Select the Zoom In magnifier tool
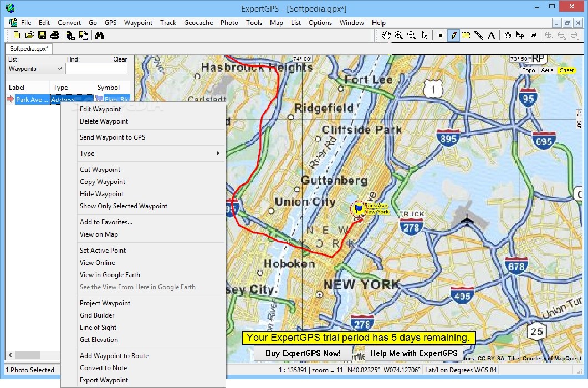The width and height of the screenshot is (588, 388). pyautogui.click(x=399, y=35)
